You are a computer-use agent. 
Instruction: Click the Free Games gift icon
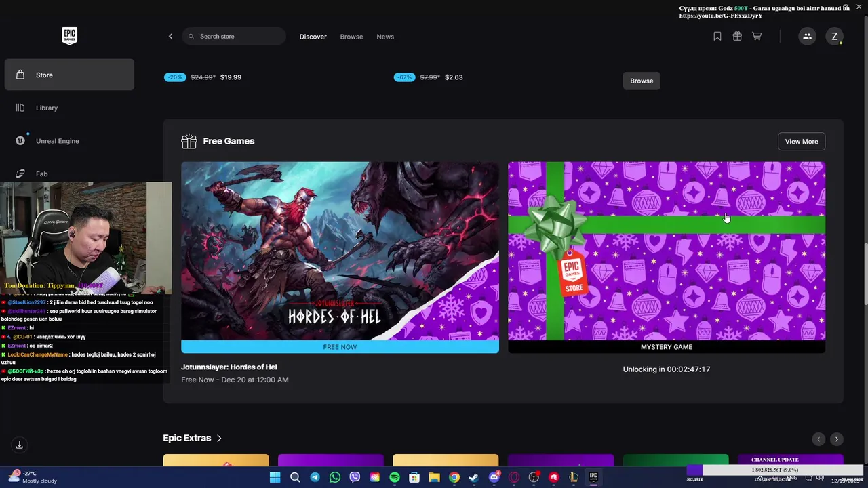point(189,141)
